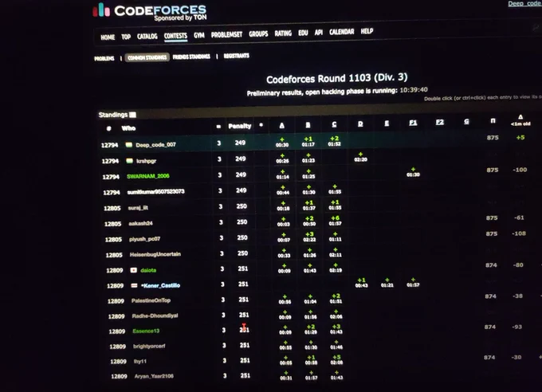The image size is (542, 392).
Task: Click the asterisk hacks column header
Action: (x=261, y=125)
